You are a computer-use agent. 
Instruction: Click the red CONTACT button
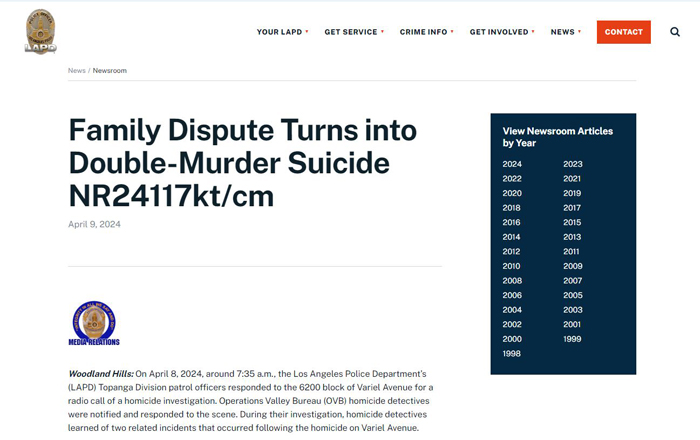click(624, 32)
